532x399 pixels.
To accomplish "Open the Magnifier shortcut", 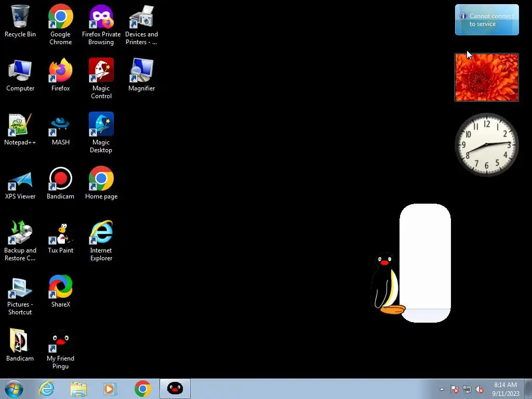I will 141,75.
